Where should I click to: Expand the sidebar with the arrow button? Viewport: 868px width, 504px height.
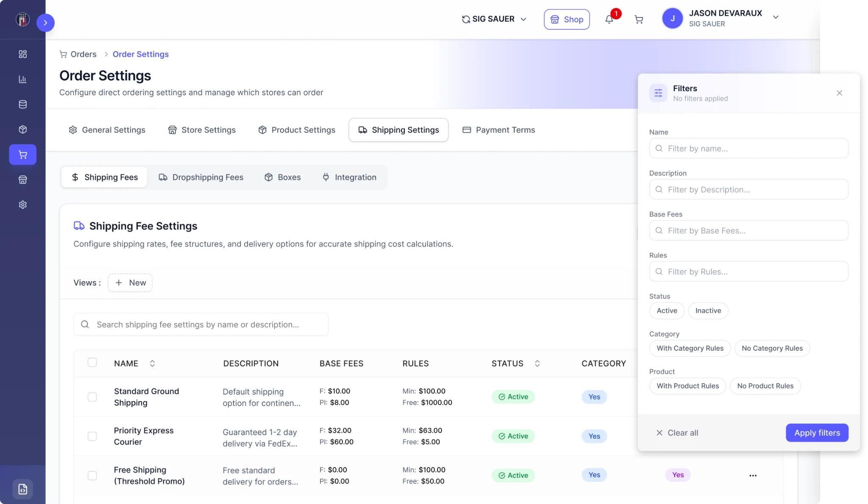click(x=45, y=23)
